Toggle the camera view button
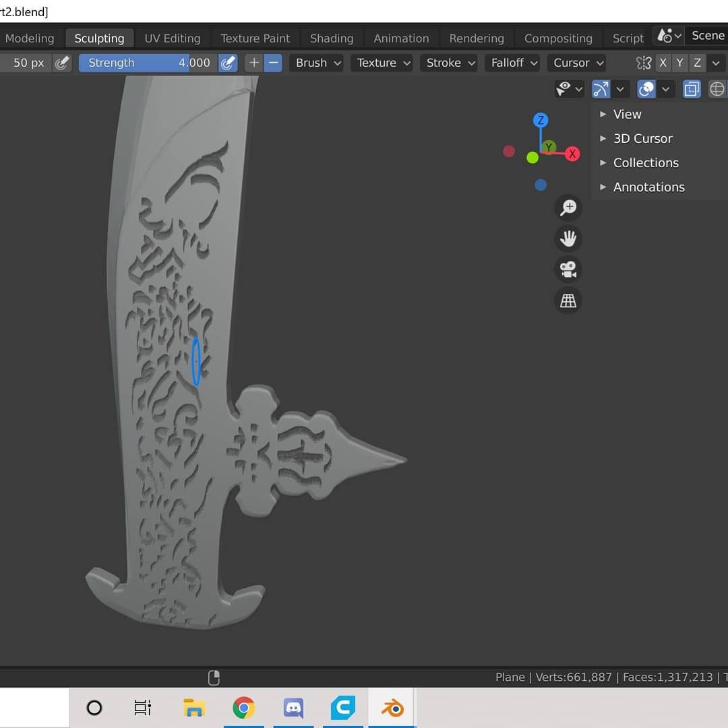The width and height of the screenshot is (728, 728). pyautogui.click(x=568, y=269)
